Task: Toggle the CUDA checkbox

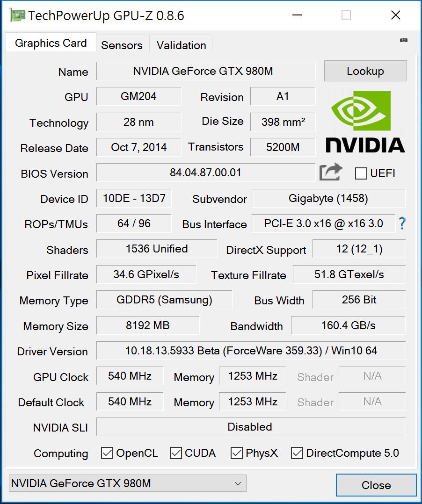Action: (x=175, y=453)
